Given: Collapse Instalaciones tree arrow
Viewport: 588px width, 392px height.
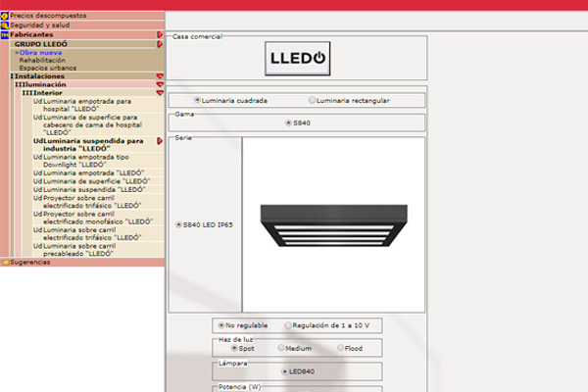Looking at the screenshot, I should [x=160, y=76].
